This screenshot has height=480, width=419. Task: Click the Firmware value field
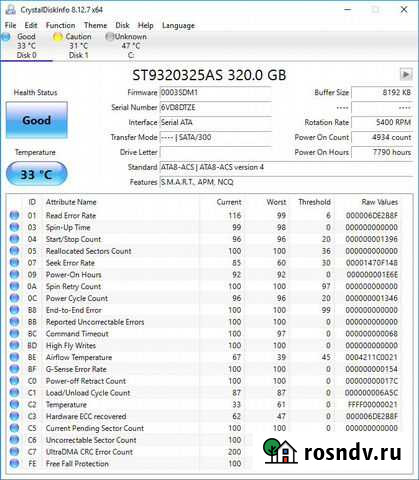point(216,92)
